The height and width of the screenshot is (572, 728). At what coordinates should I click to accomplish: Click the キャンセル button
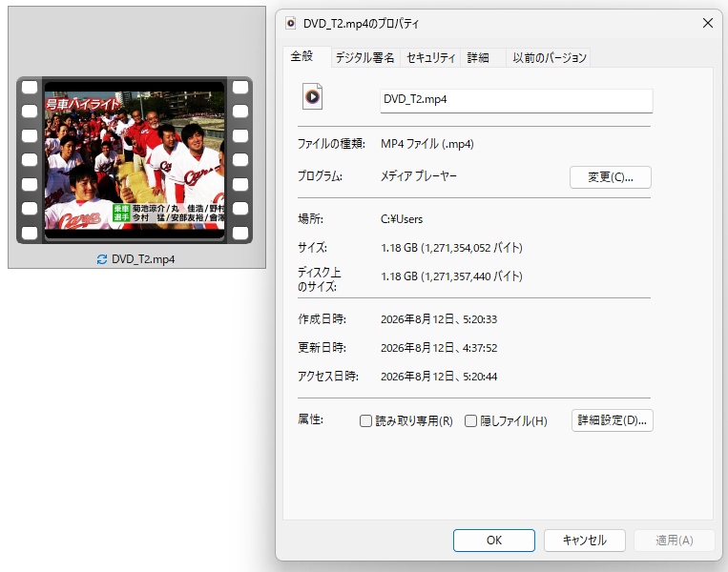tap(585, 541)
